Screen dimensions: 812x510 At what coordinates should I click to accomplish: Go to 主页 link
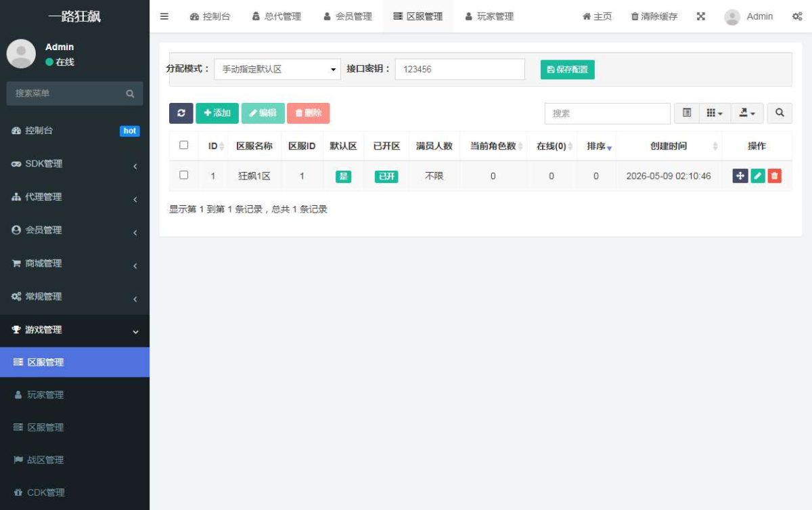tap(597, 16)
